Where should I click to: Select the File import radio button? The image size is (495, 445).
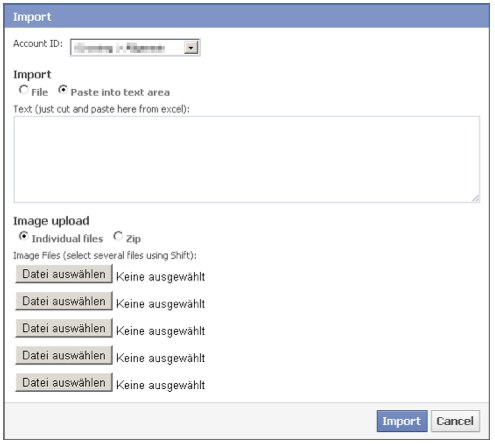click(23, 90)
